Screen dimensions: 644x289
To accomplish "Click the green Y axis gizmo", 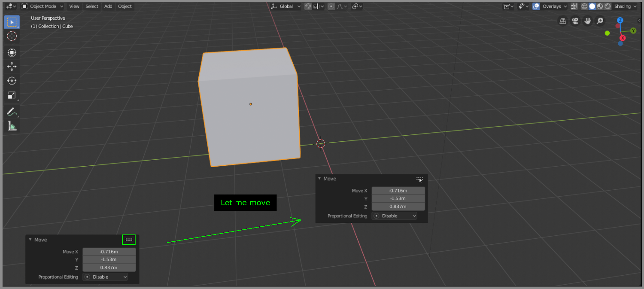I will coord(633,30).
